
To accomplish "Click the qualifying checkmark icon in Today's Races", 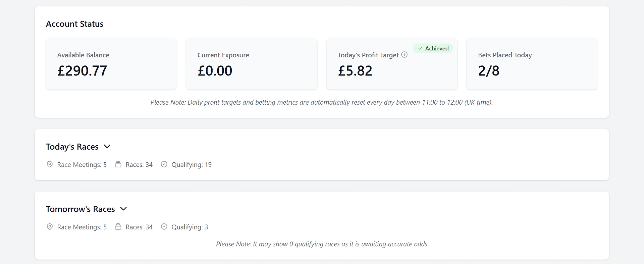I will (164, 164).
